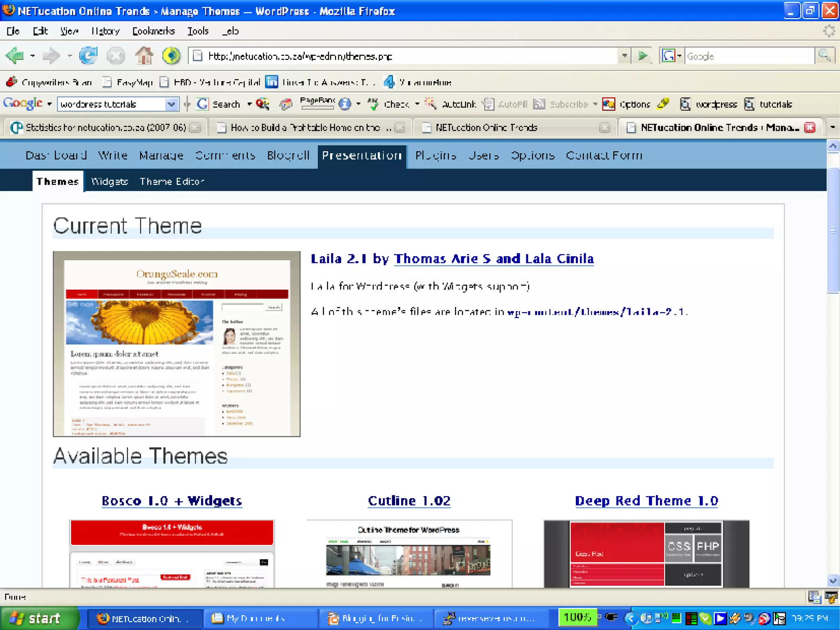Open the list all tabs dropdown
The width and height of the screenshot is (840, 630).
832,128
